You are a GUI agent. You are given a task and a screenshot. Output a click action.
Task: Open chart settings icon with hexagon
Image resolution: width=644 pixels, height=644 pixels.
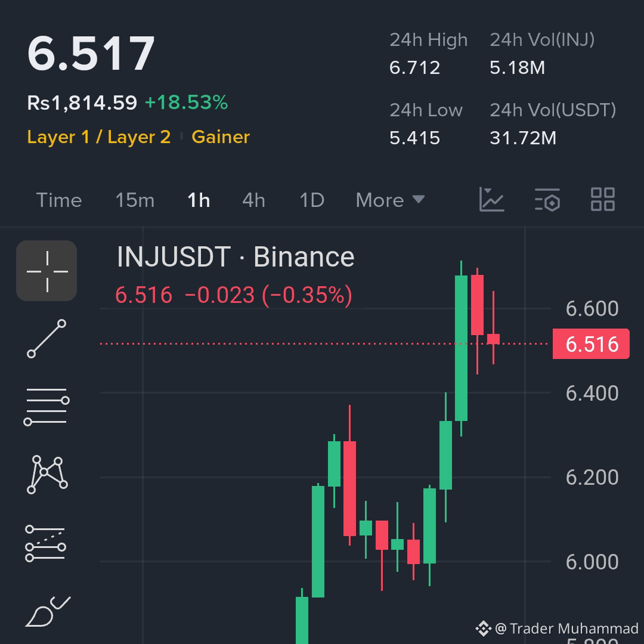[x=547, y=200]
